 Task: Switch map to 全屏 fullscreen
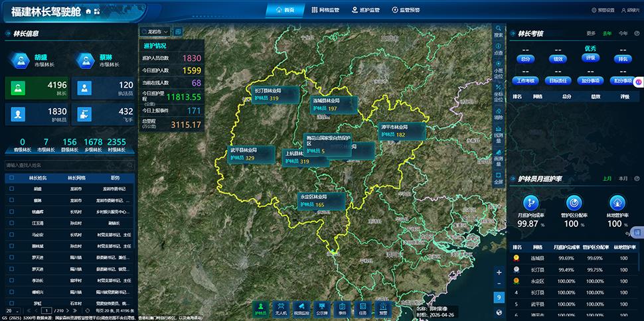(499, 178)
